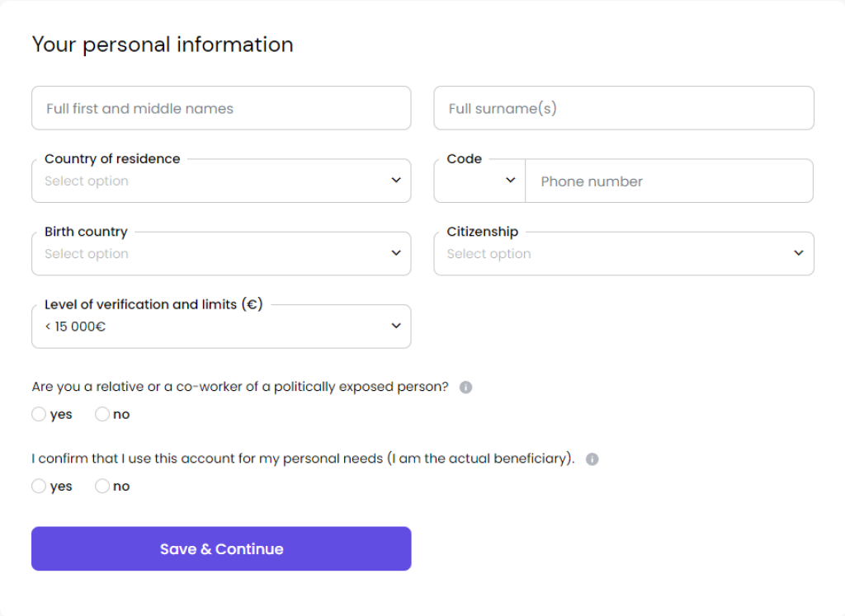The height and width of the screenshot is (616, 845).
Task: Open Level of verification and limits dropdown
Action: tap(221, 326)
